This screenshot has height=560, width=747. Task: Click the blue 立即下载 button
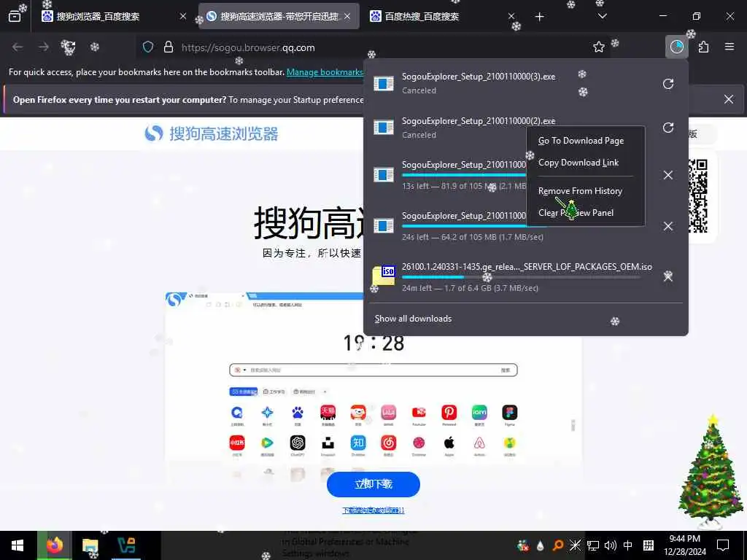373,484
